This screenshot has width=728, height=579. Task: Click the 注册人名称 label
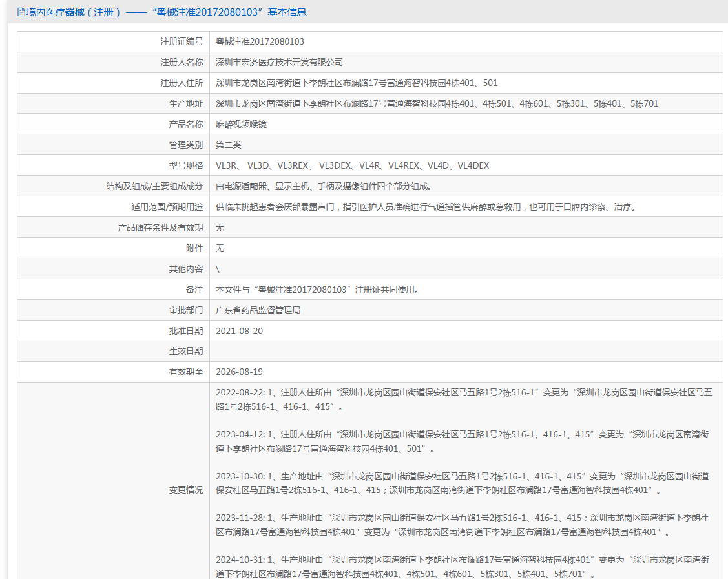182,62
